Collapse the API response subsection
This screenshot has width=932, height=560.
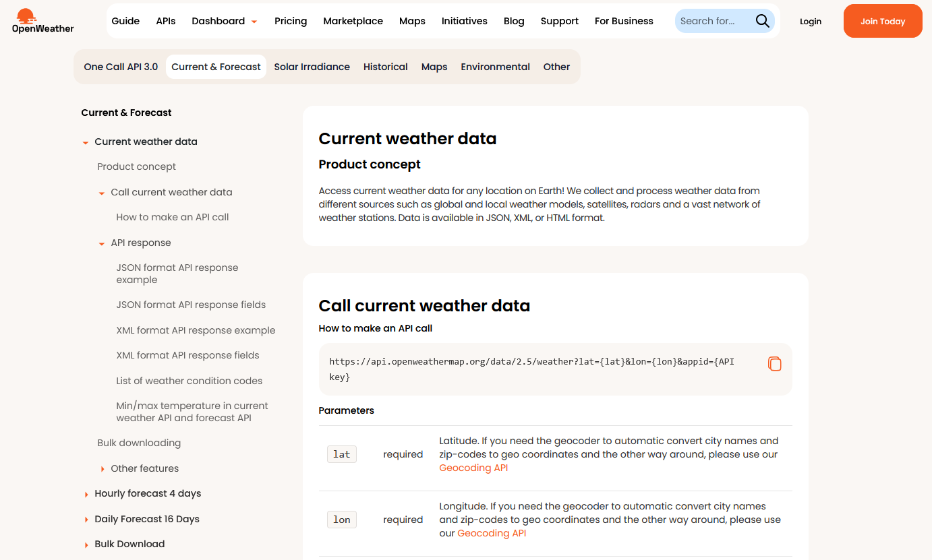point(102,243)
